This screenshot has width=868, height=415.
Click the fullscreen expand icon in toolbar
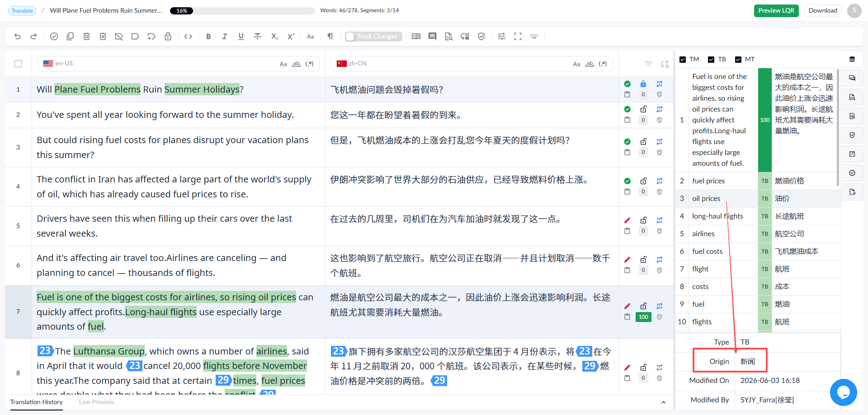tap(518, 37)
